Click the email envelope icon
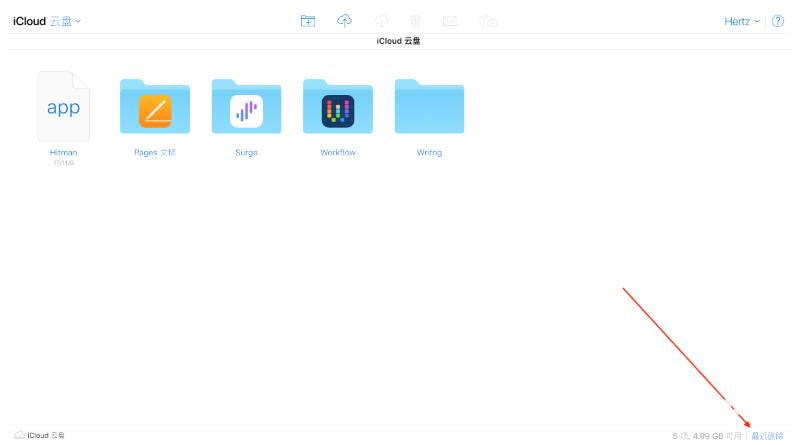The width and height of the screenshot is (799, 445). [450, 21]
